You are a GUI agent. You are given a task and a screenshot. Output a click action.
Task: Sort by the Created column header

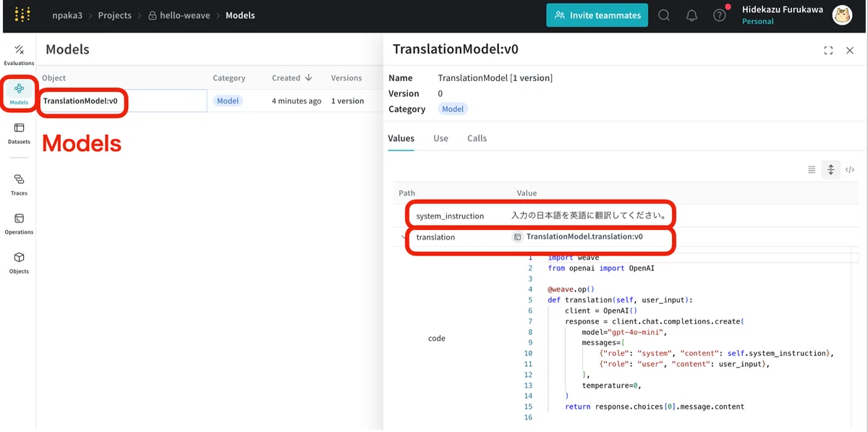pyautogui.click(x=286, y=78)
